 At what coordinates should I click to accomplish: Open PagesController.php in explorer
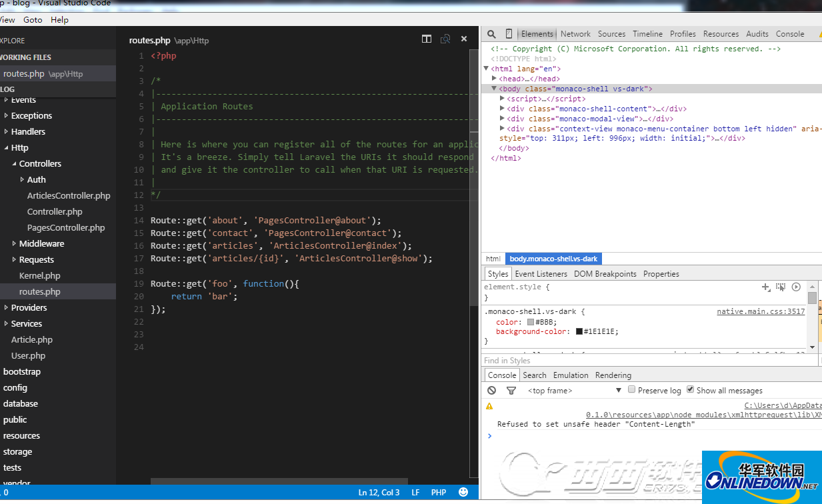pos(66,228)
